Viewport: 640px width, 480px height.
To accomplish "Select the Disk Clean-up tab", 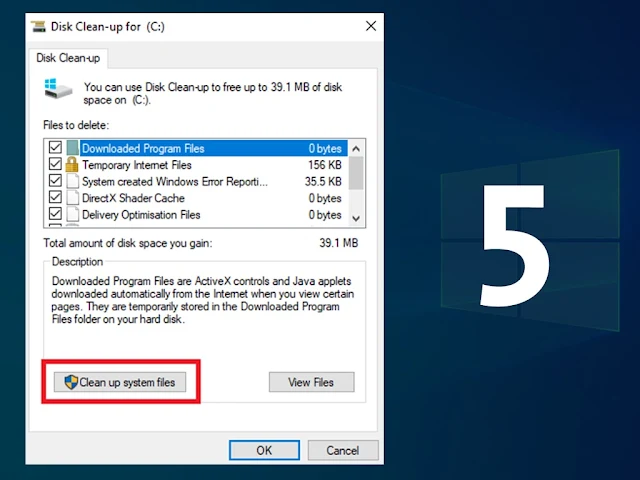I will pyautogui.click(x=68, y=58).
